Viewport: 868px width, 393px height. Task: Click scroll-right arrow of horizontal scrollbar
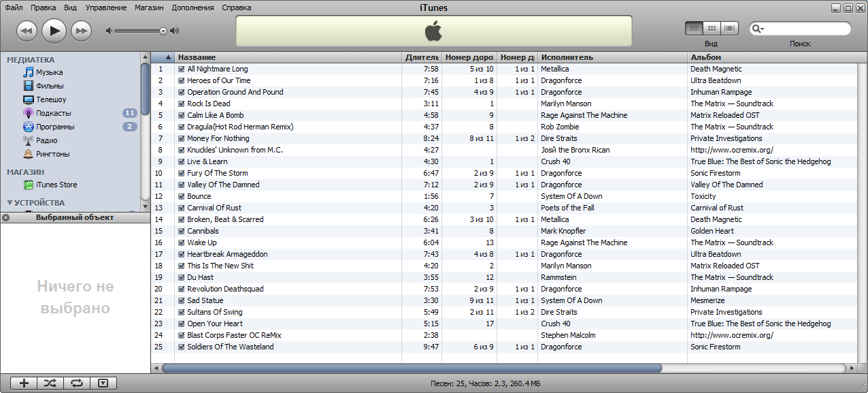point(852,368)
